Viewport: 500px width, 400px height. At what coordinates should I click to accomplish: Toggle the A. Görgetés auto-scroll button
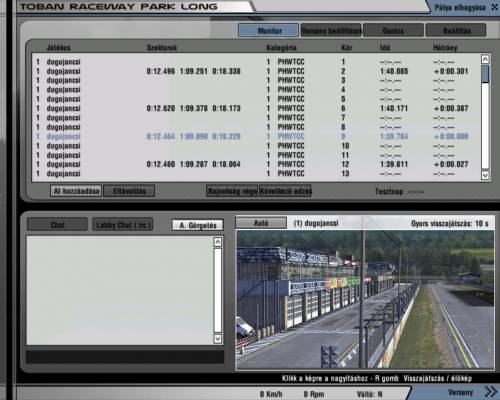198,225
